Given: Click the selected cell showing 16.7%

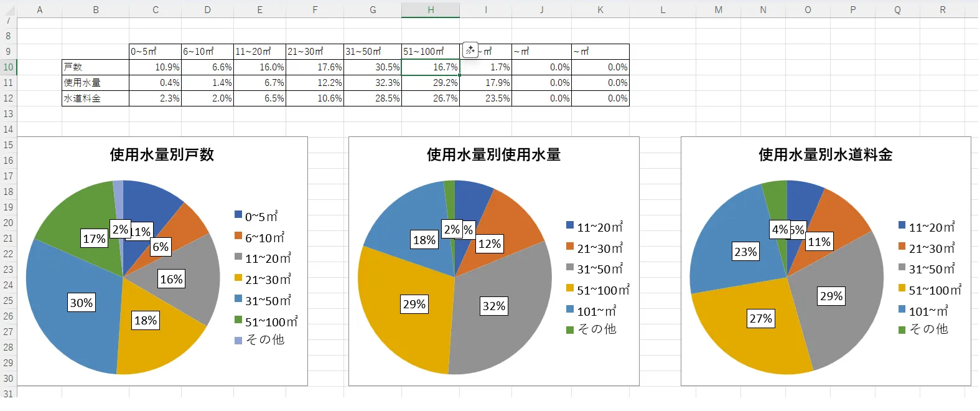Looking at the screenshot, I should [431, 67].
